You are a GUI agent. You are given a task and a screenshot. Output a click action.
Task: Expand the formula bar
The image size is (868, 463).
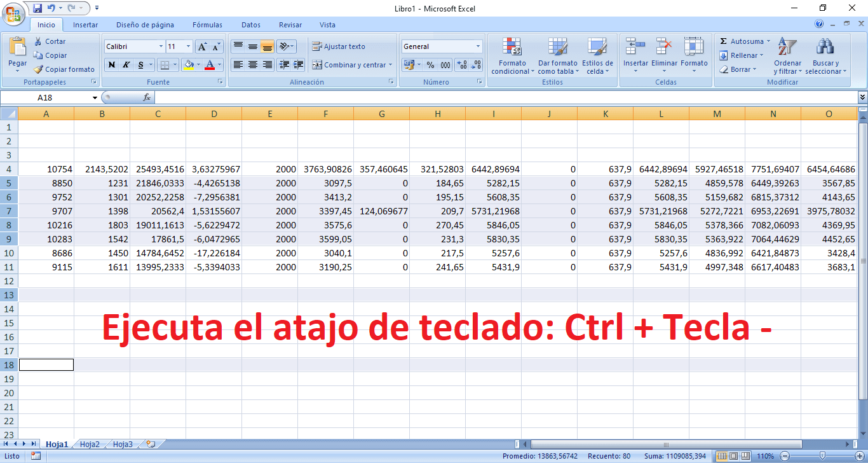pos(862,97)
